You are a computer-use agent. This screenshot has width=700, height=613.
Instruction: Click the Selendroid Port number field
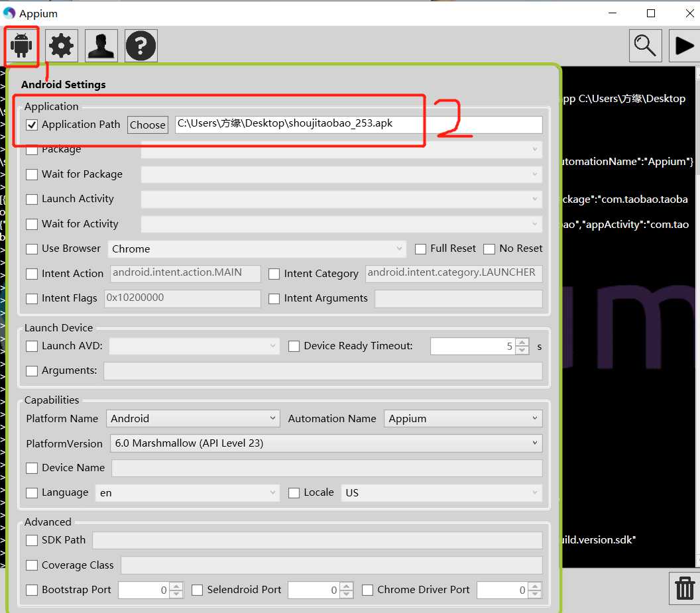tap(314, 590)
